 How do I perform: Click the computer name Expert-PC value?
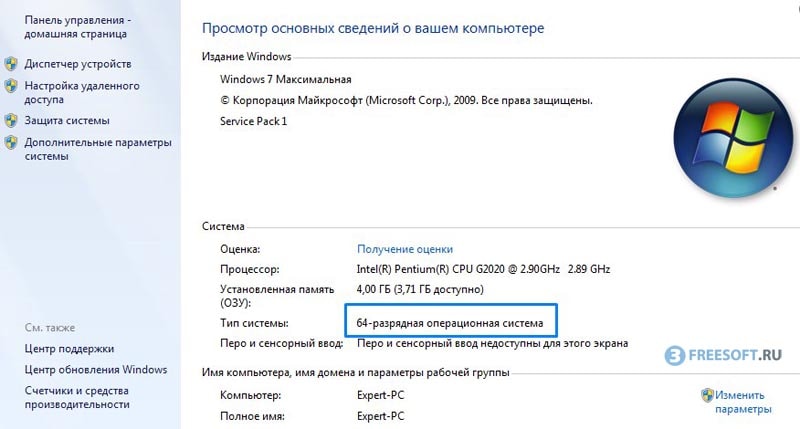pyautogui.click(x=381, y=395)
